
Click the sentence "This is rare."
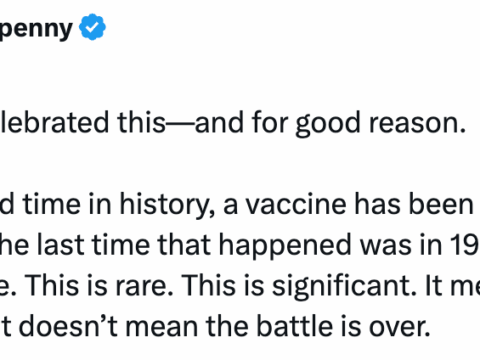tap(99, 286)
